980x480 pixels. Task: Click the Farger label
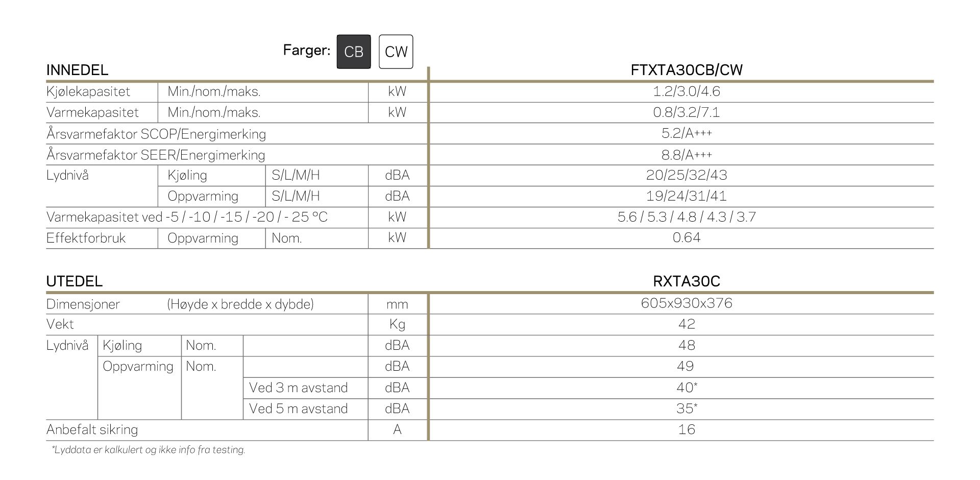(x=307, y=50)
